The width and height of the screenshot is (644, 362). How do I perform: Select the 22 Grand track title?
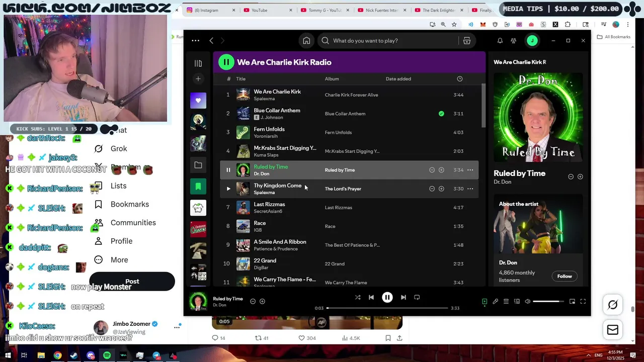[x=265, y=260]
